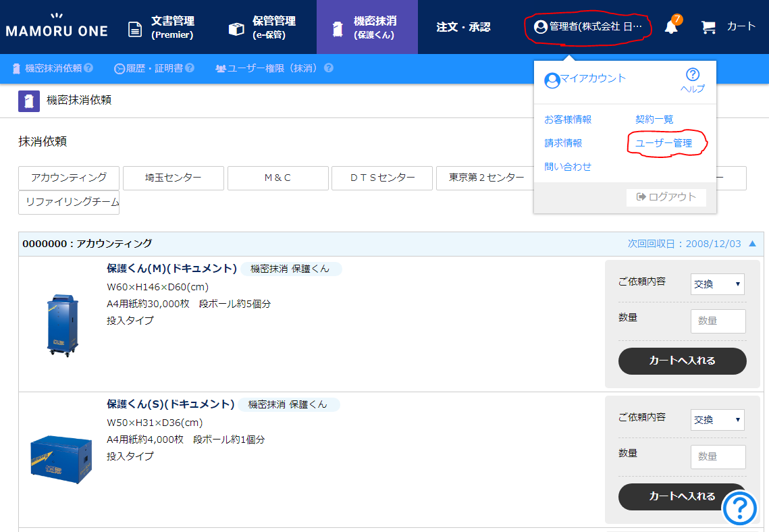769x532 pixels.
Task: Click the 保護くん(S)(ドキュメント) product title
Action: tap(171, 404)
